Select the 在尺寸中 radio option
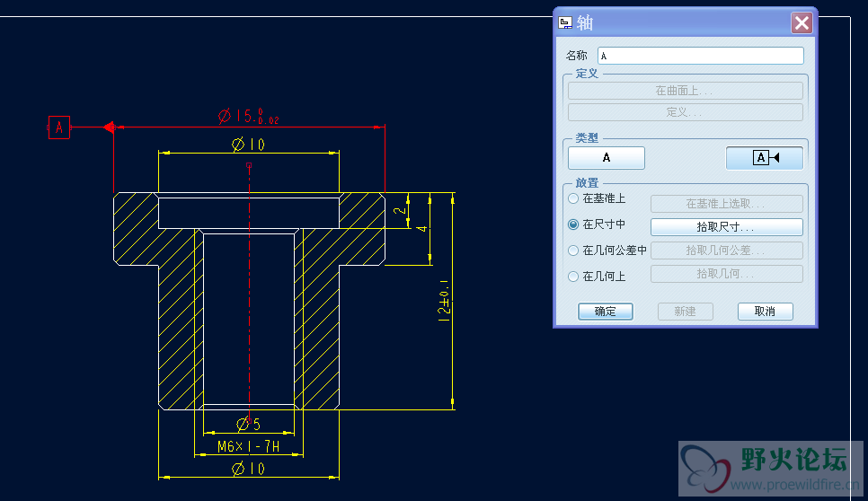This screenshot has width=868, height=501. (x=573, y=224)
